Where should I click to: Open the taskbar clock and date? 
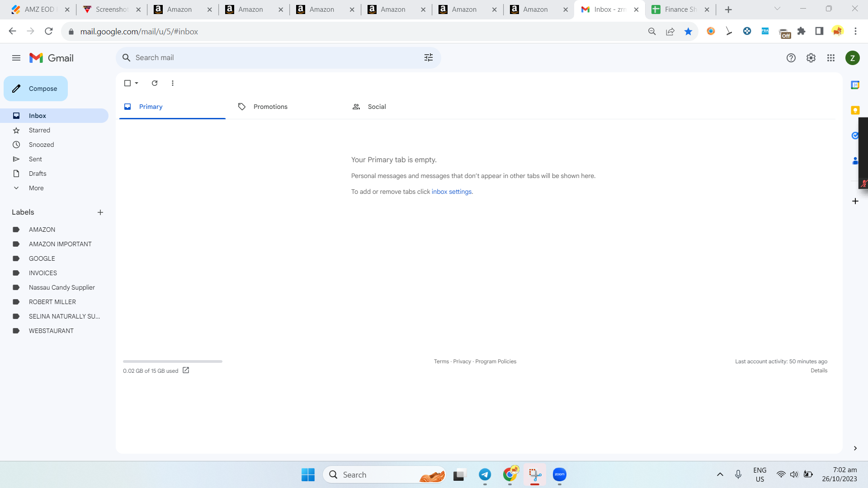coord(840,474)
